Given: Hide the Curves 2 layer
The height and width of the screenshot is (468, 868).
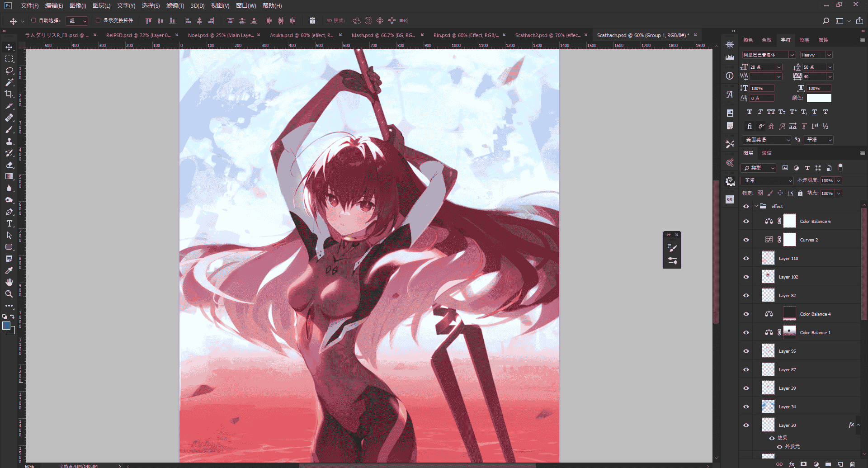Looking at the screenshot, I should pos(746,240).
